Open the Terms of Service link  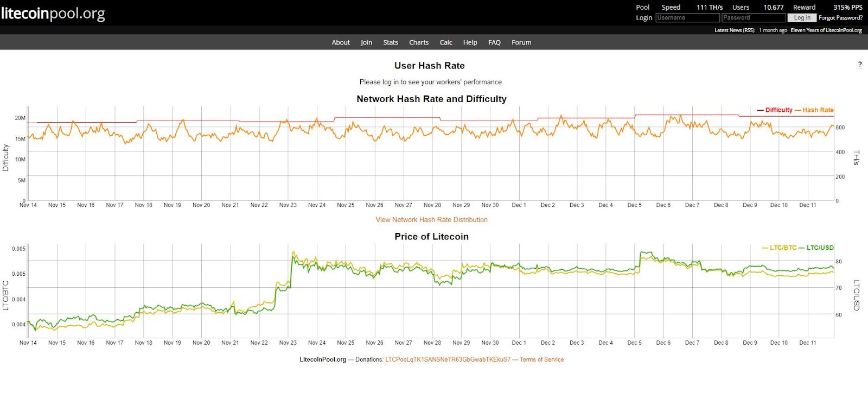541,359
